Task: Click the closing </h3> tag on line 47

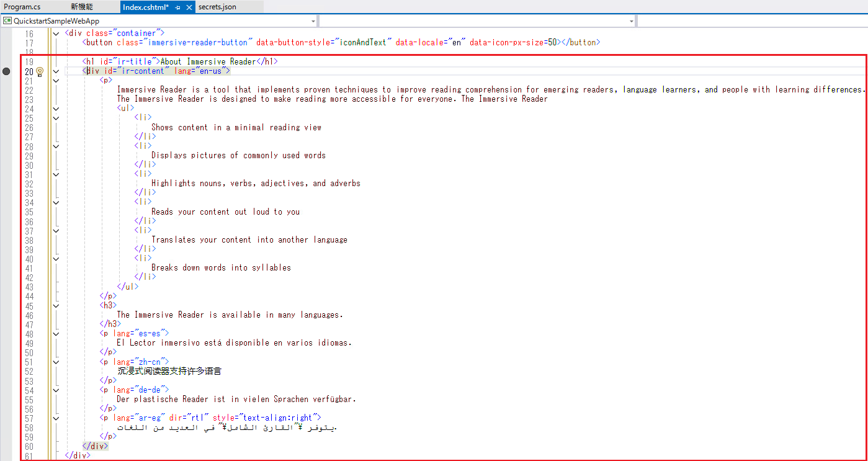Action: coord(110,324)
